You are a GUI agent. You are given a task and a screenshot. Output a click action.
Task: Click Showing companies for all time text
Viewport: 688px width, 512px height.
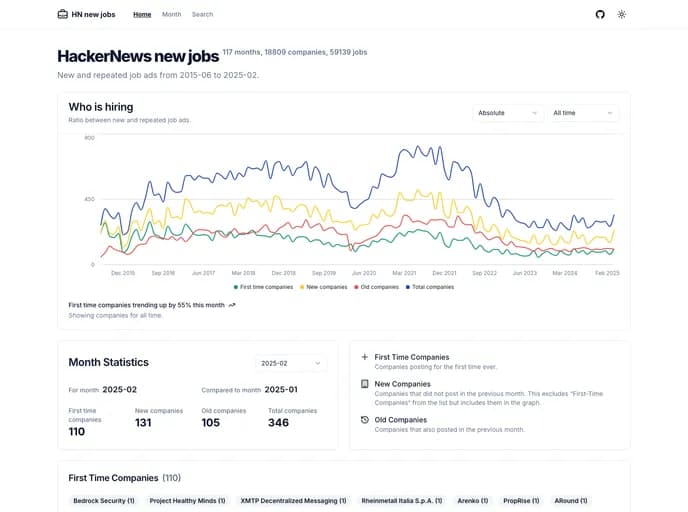(115, 315)
